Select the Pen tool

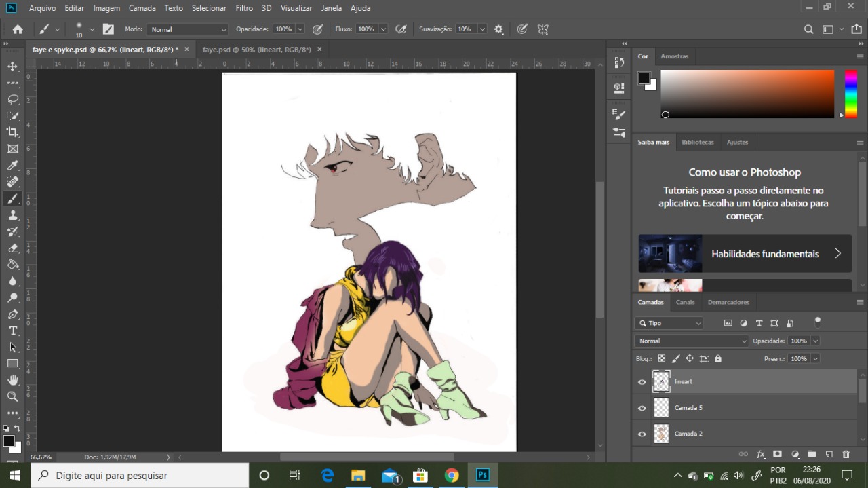click(x=12, y=314)
